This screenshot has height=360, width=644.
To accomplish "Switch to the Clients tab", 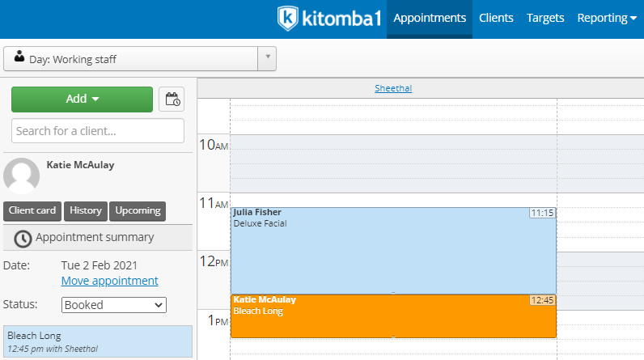I will [x=496, y=18].
